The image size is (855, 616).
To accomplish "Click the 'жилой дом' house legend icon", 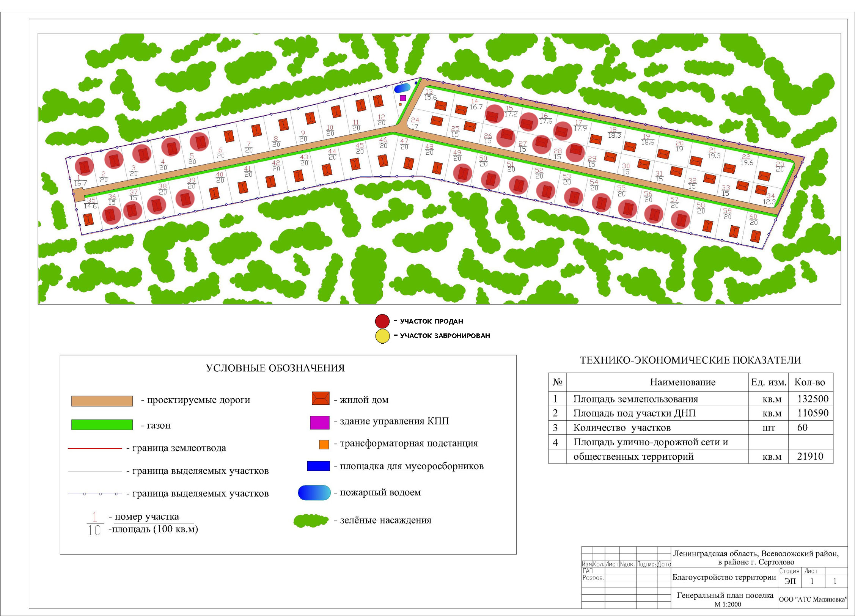I will click(x=321, y=398).
